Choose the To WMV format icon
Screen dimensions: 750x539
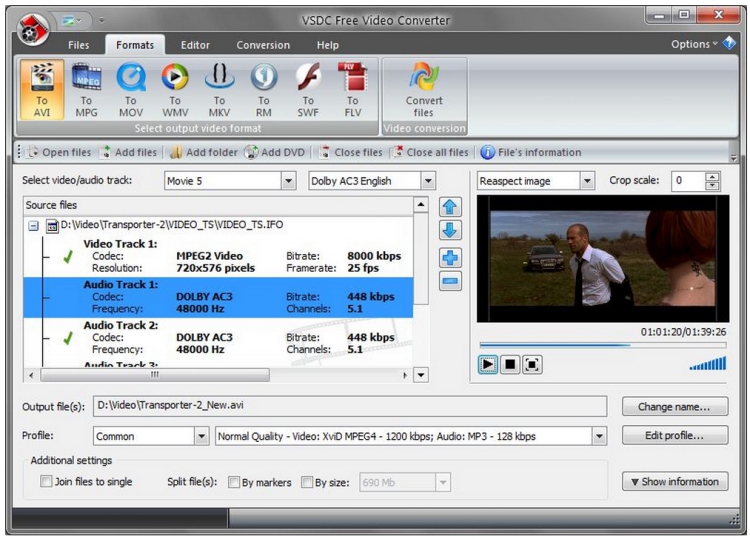pyautogui.click(x=175, y=90)
